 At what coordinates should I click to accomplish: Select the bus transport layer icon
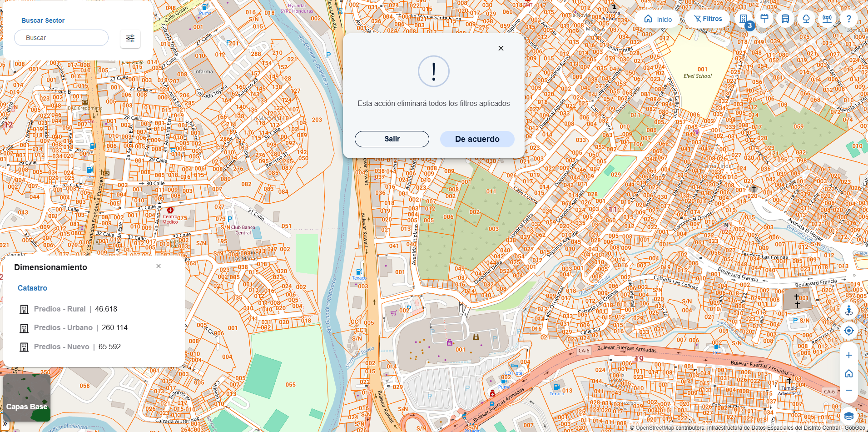click(x=785, y=19)
